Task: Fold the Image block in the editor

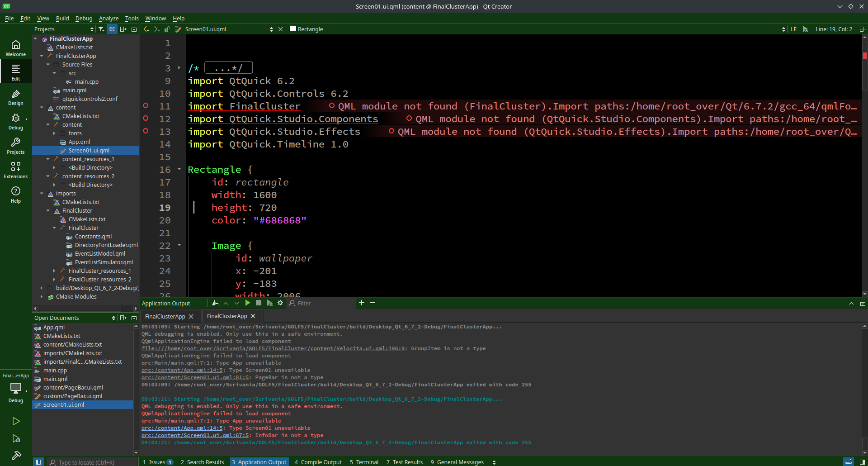Action: coord(179,245)
